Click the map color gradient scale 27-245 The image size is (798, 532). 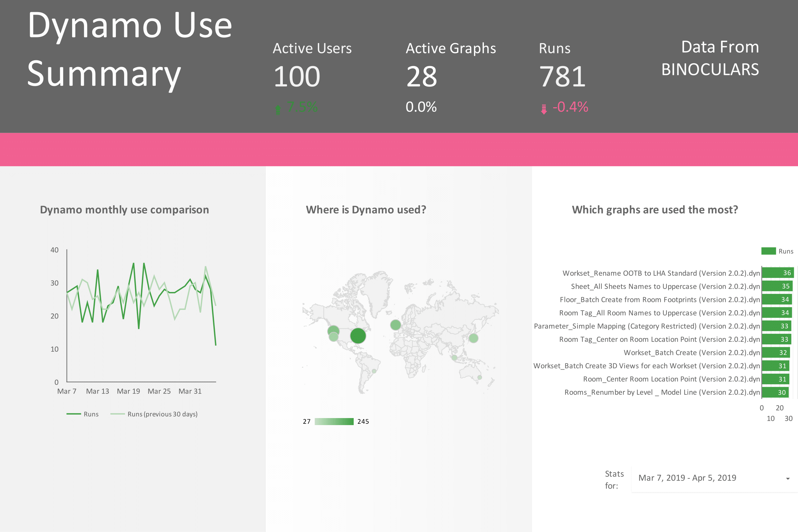pos(334,421)
